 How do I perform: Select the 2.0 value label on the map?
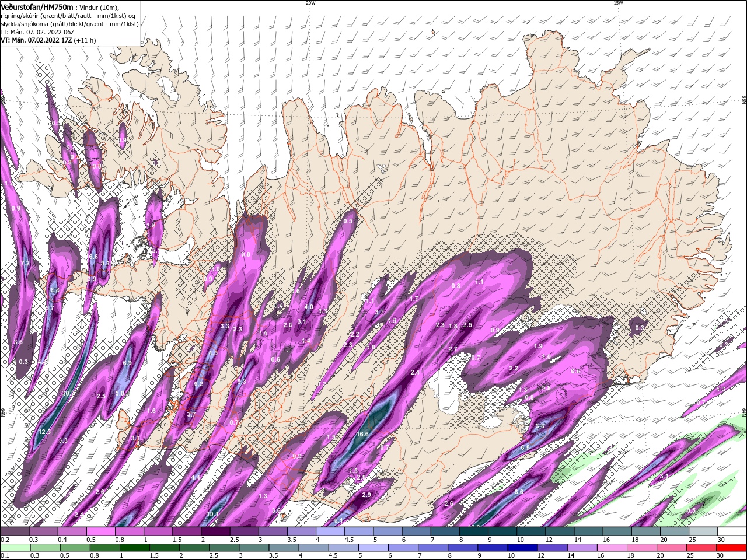[288, 325]
